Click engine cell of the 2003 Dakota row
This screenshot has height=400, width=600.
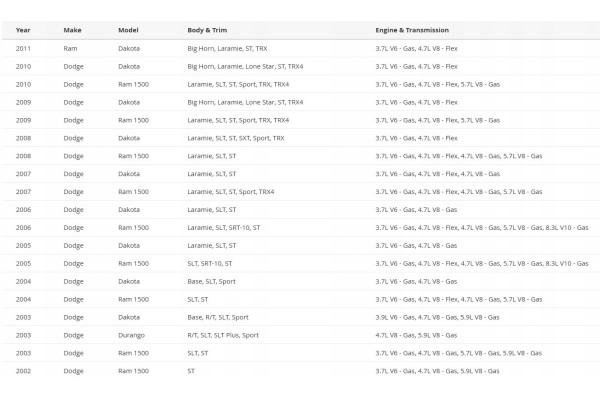(437, 317)
